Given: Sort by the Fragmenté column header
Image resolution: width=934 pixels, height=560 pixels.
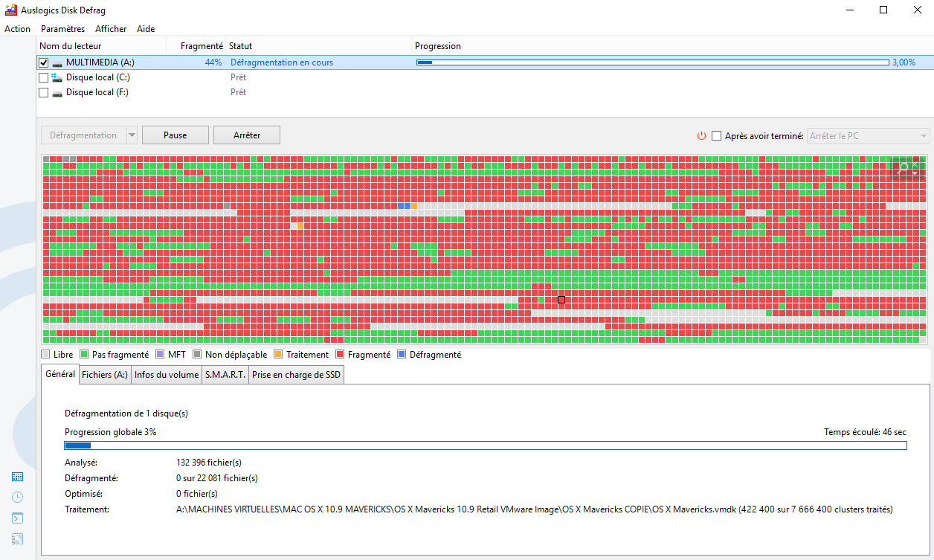Looking at the screenshot, I should tap(196, 46).
